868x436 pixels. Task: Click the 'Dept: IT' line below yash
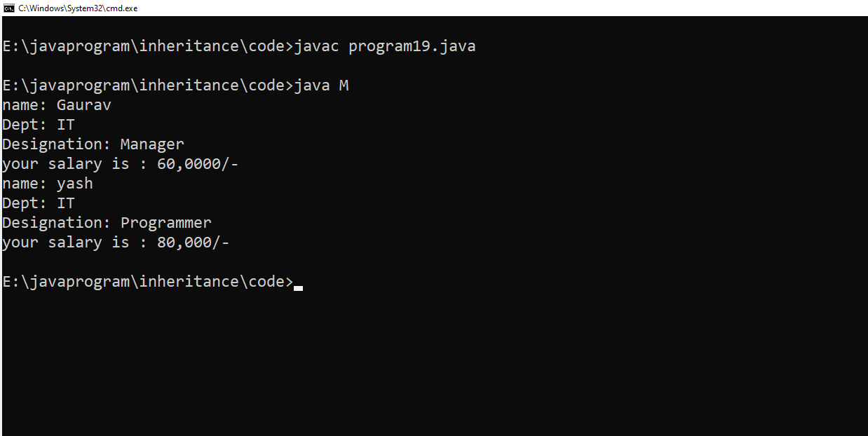(x=39, y=203)
